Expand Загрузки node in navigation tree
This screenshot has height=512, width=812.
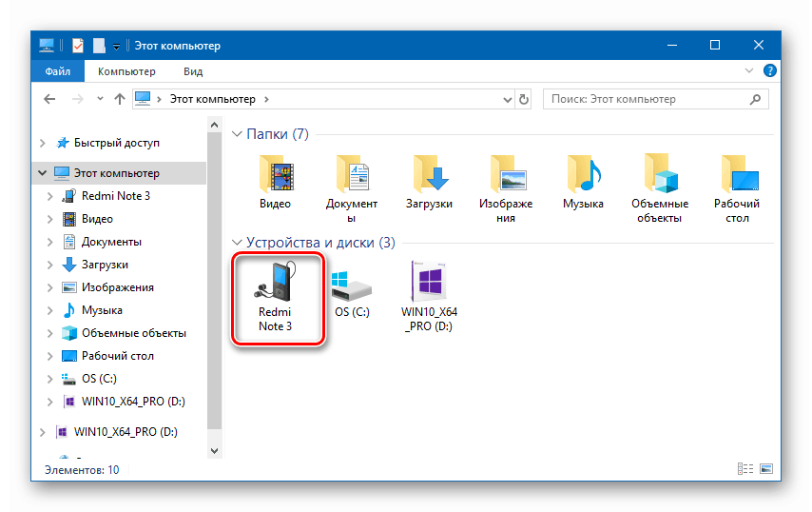pos(49,265)
